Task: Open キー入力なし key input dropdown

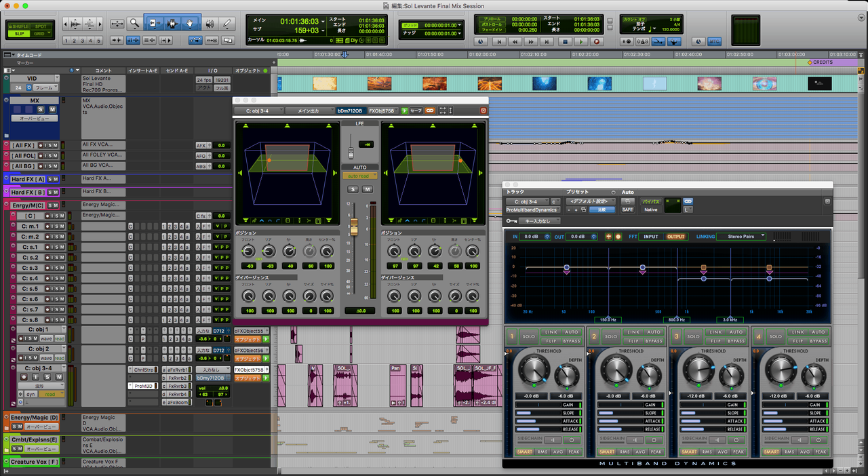Action: pos(540,221)
